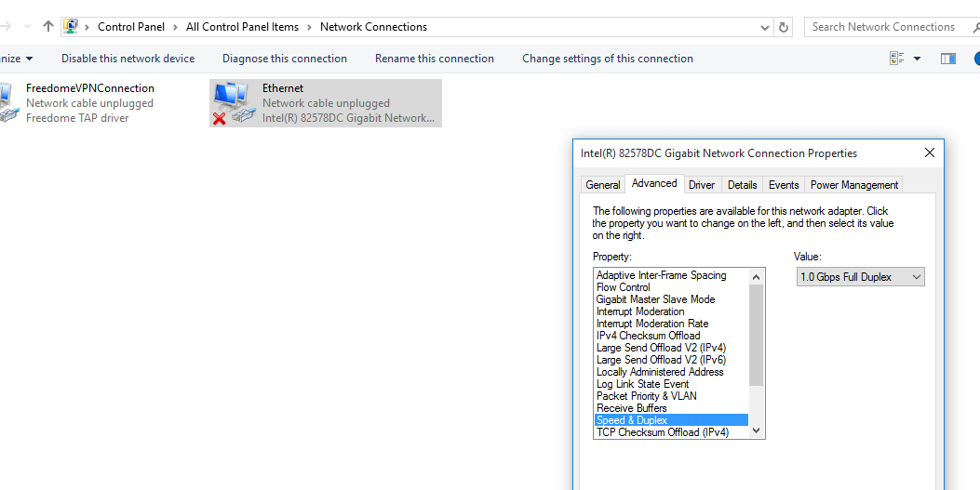Viewport: 980px width, 490px height.
Task: Select Log Link State Event property
Action: coord(671,384)
